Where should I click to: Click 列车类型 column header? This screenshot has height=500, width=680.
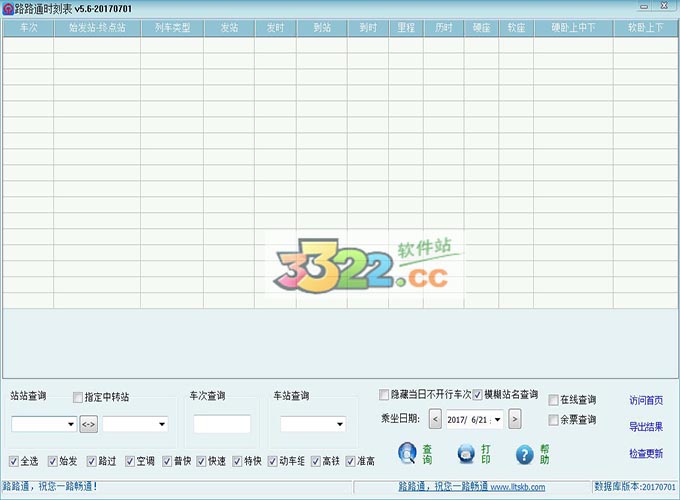(173, 28)
